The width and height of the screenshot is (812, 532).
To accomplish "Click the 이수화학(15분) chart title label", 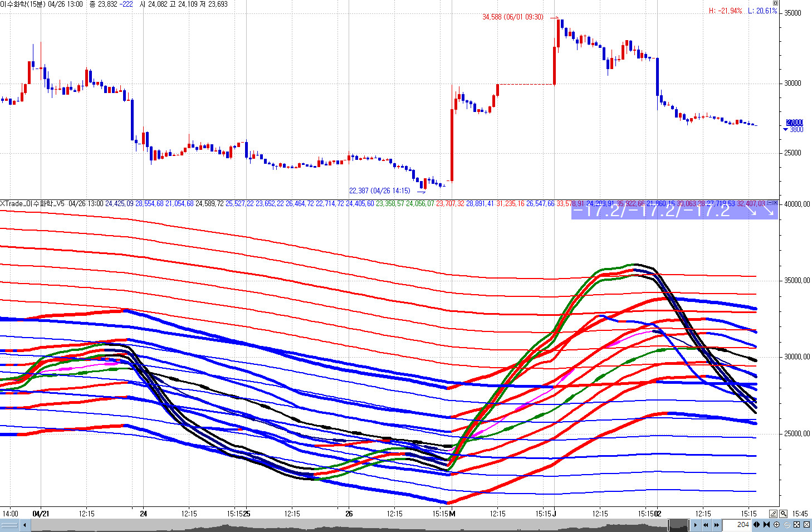I will [23, 4].
